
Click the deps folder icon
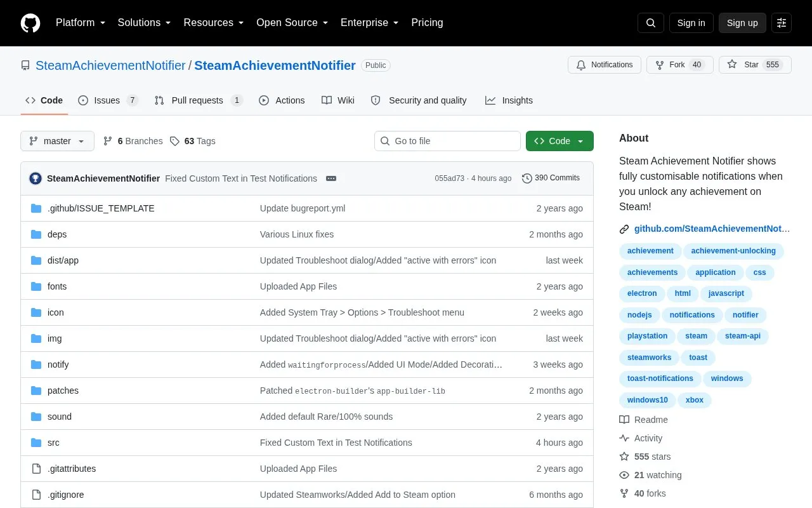click(x=36, y=234)
